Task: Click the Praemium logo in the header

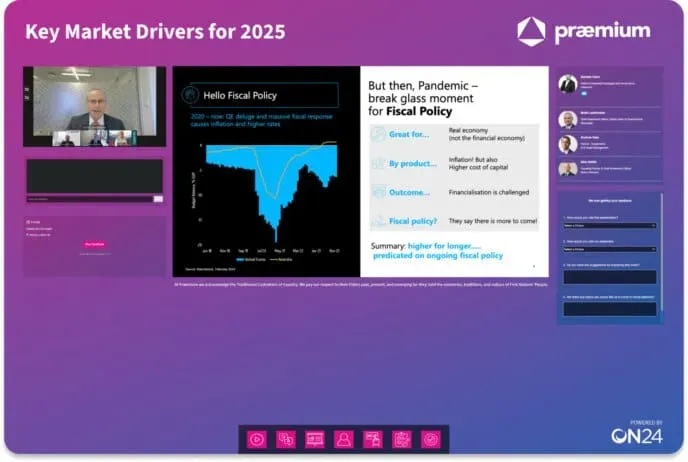Action: 584,31
